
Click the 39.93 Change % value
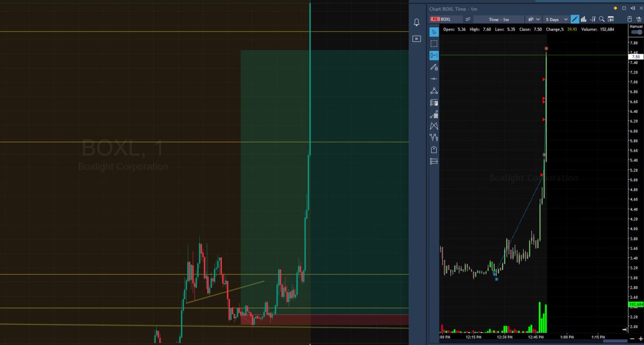tap(572, 30)
